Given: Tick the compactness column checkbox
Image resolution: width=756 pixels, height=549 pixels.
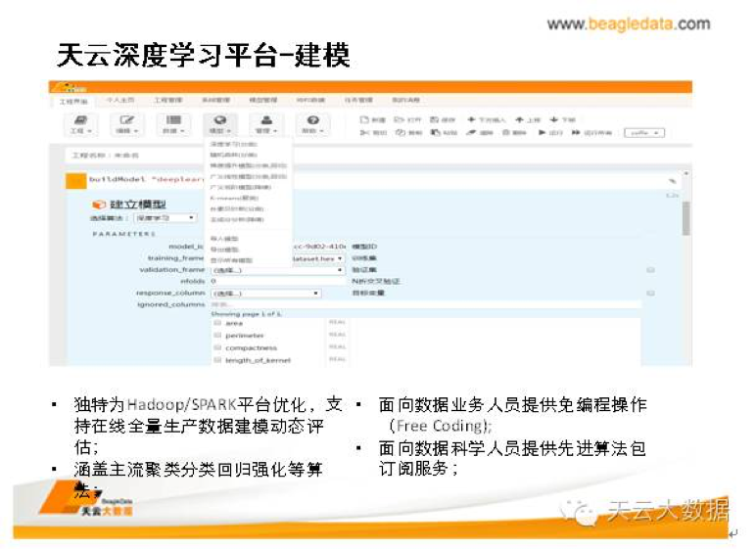Looking at the screenshot, I should click(x=217, y=347).
